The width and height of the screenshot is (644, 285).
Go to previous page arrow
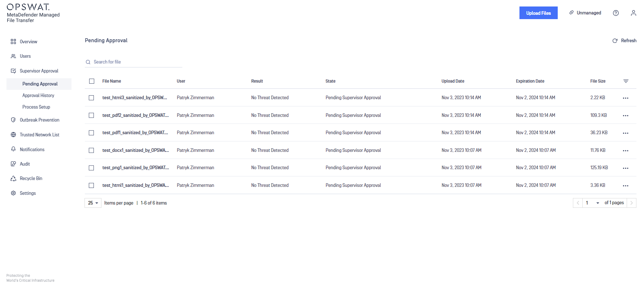point(578,203)
